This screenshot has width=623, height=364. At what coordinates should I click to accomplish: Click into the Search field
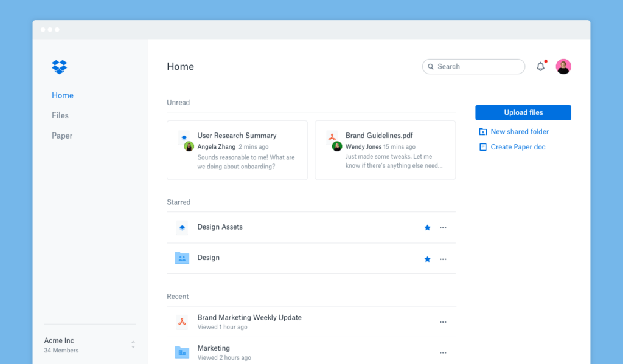coord(478,67)
